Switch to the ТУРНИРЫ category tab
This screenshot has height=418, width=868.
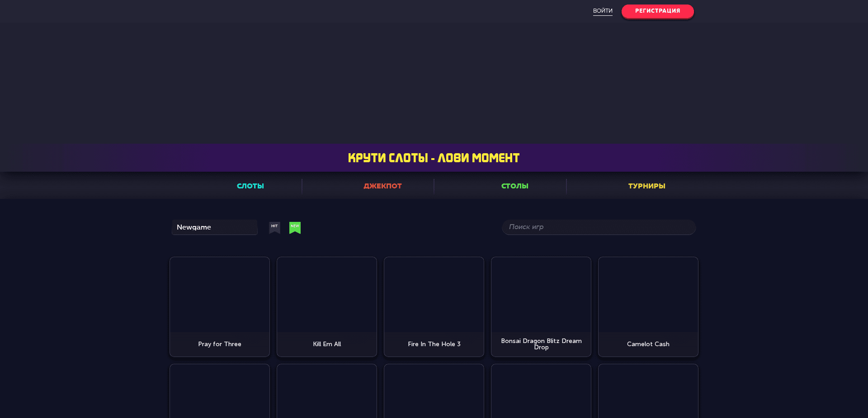[x=646, y=186]
